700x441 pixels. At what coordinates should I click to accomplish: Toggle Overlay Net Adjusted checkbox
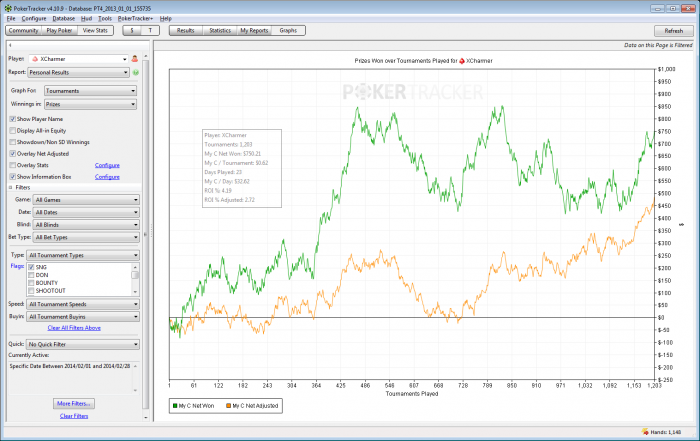[12, 154]
